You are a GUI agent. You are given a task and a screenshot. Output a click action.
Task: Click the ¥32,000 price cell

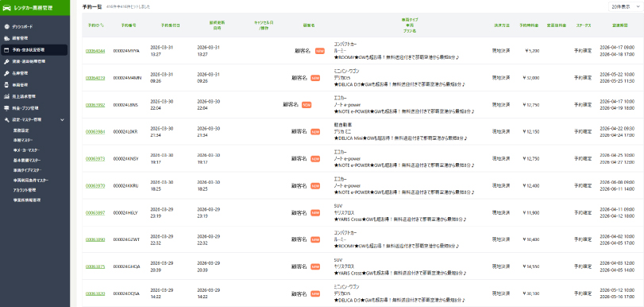531,78
